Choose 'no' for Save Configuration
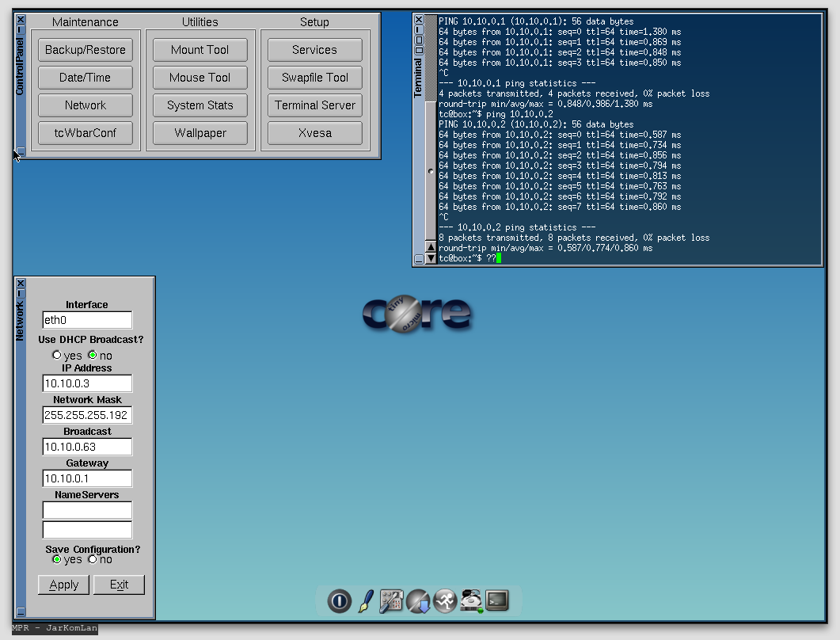The image size is (840, 640). tap(93, 559)
